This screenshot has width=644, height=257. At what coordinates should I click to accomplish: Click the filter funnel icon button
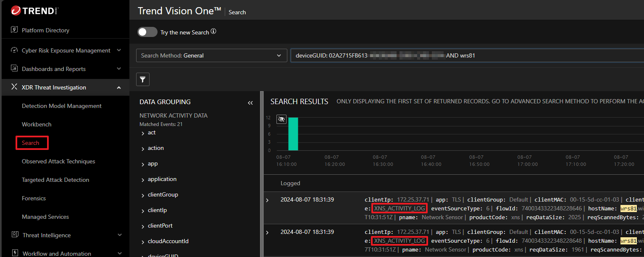pos(143,79)
